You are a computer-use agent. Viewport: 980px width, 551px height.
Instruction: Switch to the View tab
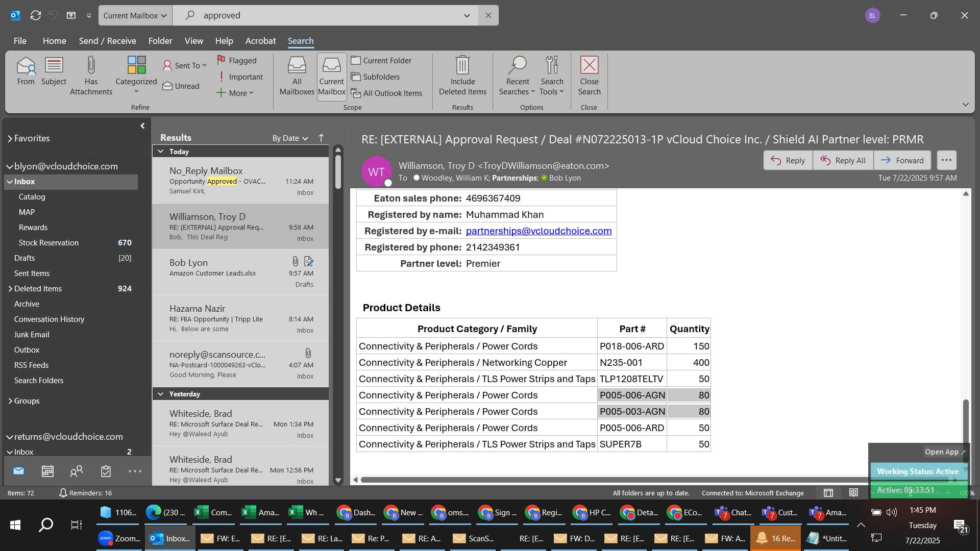(x=193, y=41)
